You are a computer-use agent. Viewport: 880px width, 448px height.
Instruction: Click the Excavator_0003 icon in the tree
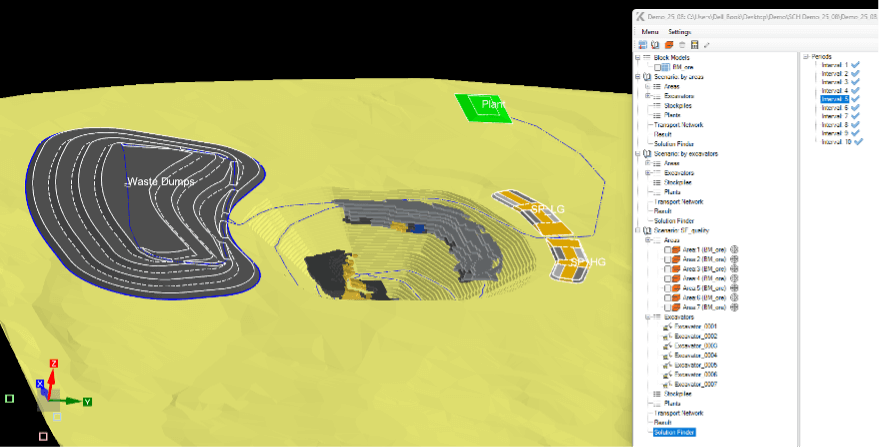click(668, 345)
